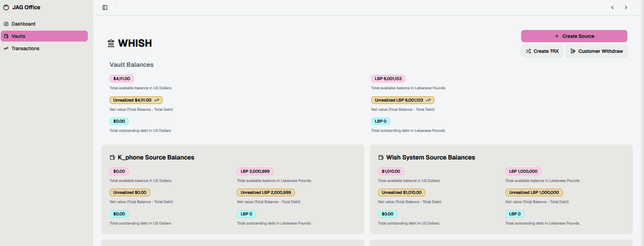Click the Unrealized LBP 1,000,000 badge

534,193
